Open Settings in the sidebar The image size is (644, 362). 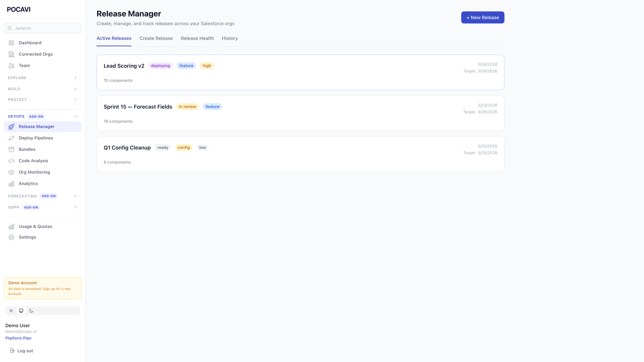(43, 237)
